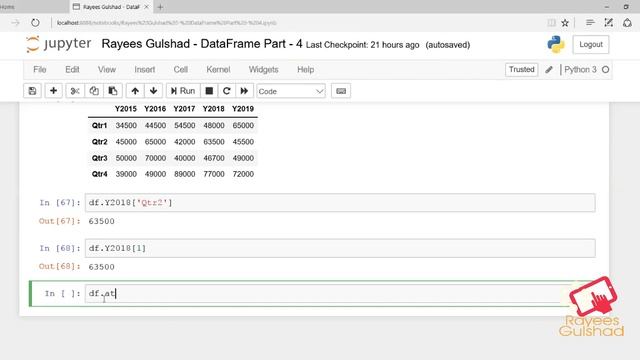Interrupt the kernel with the stop icon
This screenshot has width=640, height=360.
209,91
